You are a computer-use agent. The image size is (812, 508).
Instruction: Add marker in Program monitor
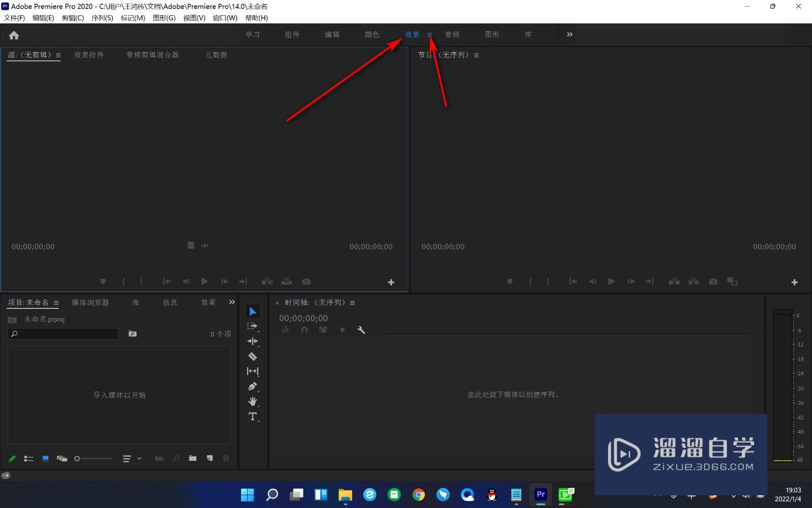click(x=510, y=281)
